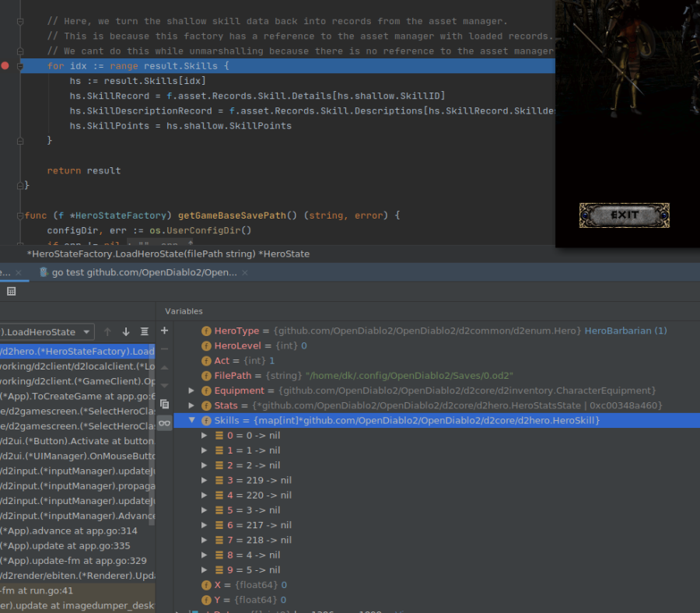Image resolution: width=700 pixels, height=613 pixels.
Task: Click the minus icon to remove a watch
Action: [163, 348]
